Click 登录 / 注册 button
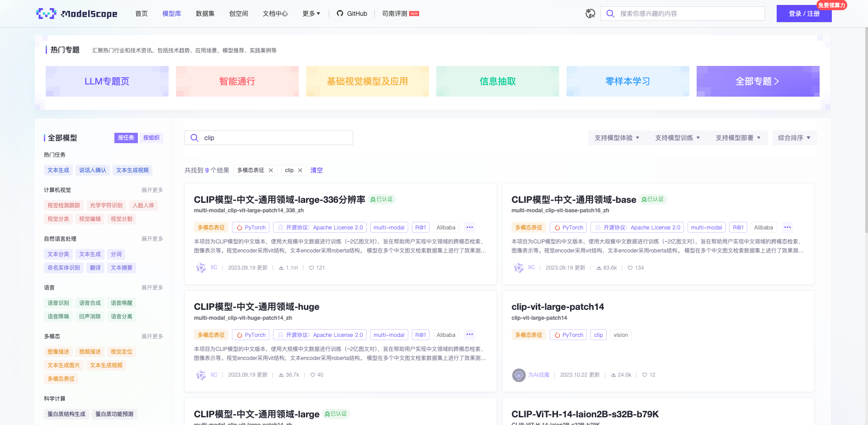868x425 pixels. 804,14
